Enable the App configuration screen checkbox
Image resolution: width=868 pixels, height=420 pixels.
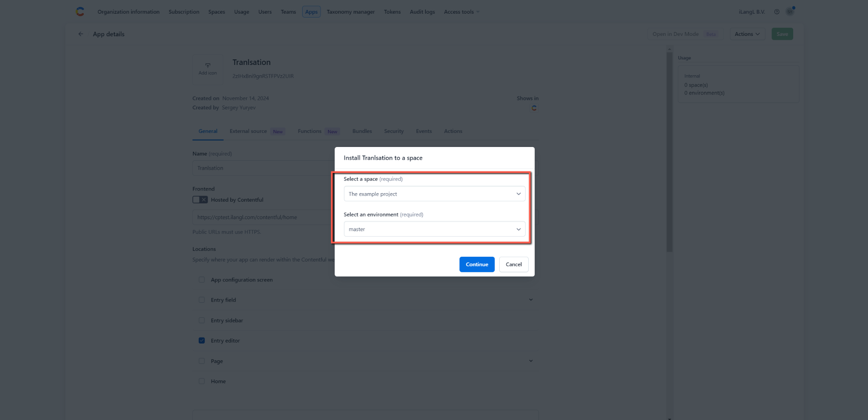click(x=202, y=280)
